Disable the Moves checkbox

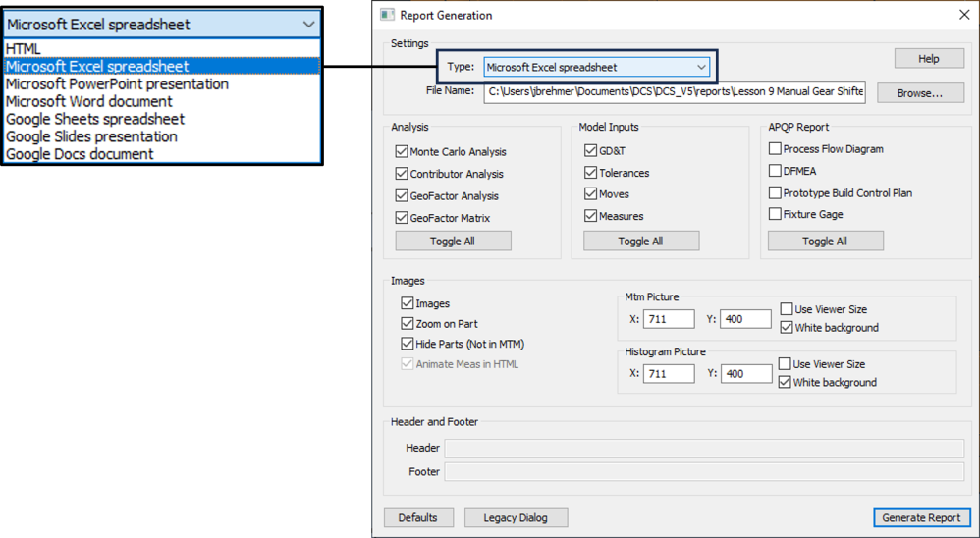(x=590, y=194)
